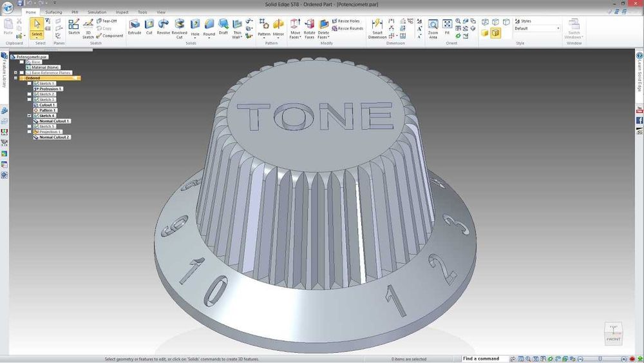Screen dimensions: 644x363
Task: Open the YouTube sidebar icon
Action: 639,110
